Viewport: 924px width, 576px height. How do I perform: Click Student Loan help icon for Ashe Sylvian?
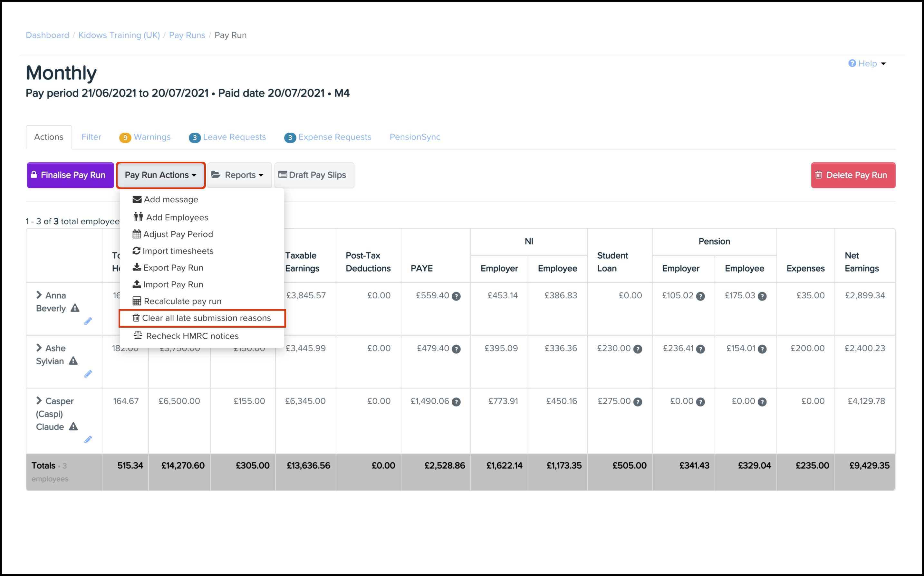[638, 349]
